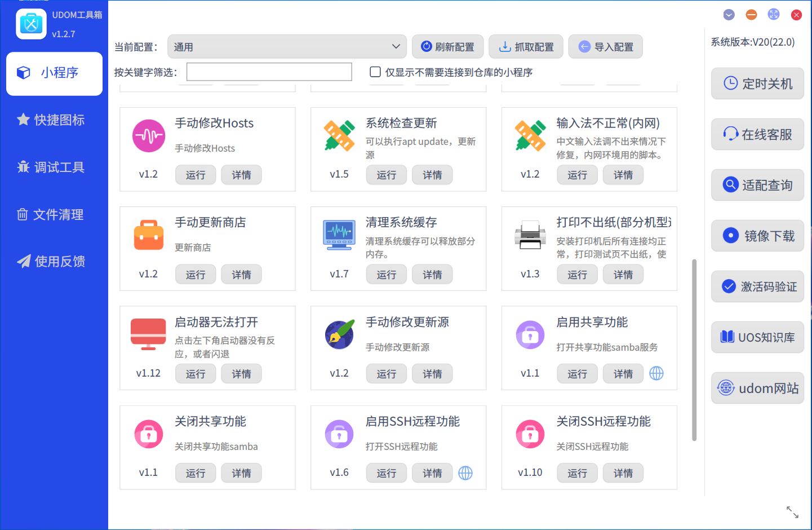Click the UDOM工具箱 logo icon
The width and height of the screenshot is (812, 530).
pyautogui.click(x=32, y=24)
